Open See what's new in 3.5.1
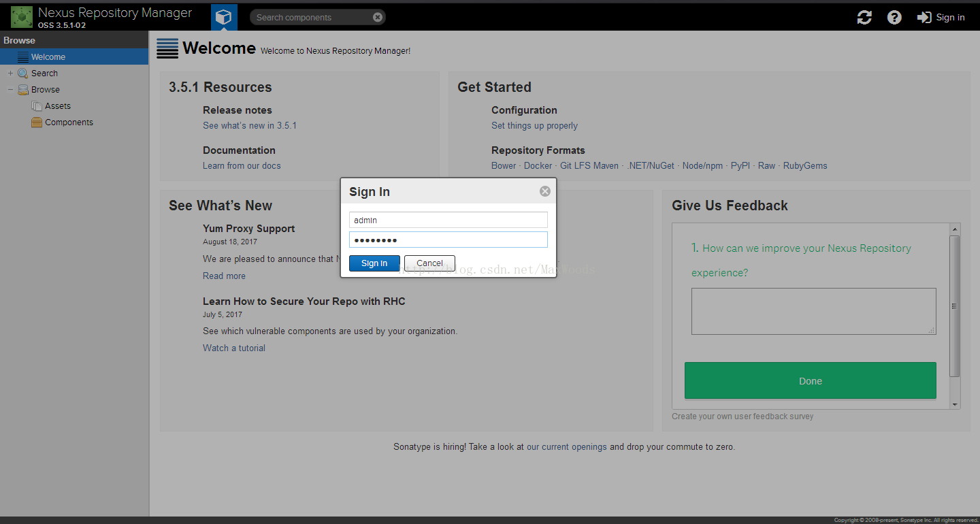The height and width of the screenshot is (524, 980). point(250,126)
